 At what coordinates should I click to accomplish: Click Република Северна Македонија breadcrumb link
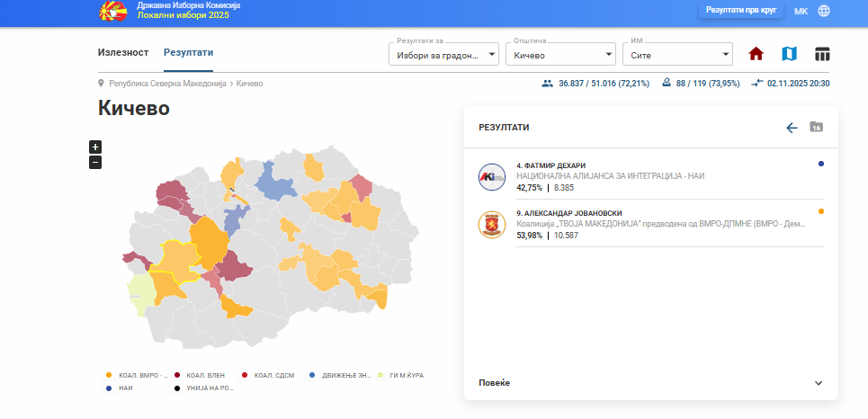[167, 84]
